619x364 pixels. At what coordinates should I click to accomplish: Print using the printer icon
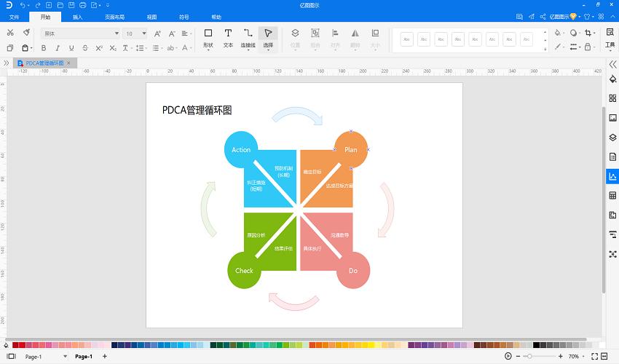pyautogui.click(x=82, y=5)
